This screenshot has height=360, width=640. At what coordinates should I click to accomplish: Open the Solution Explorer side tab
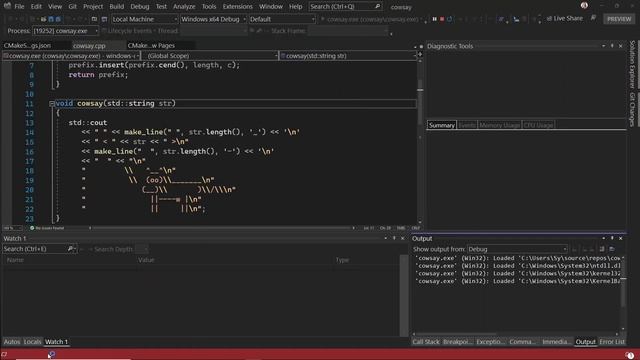(632, 64)
